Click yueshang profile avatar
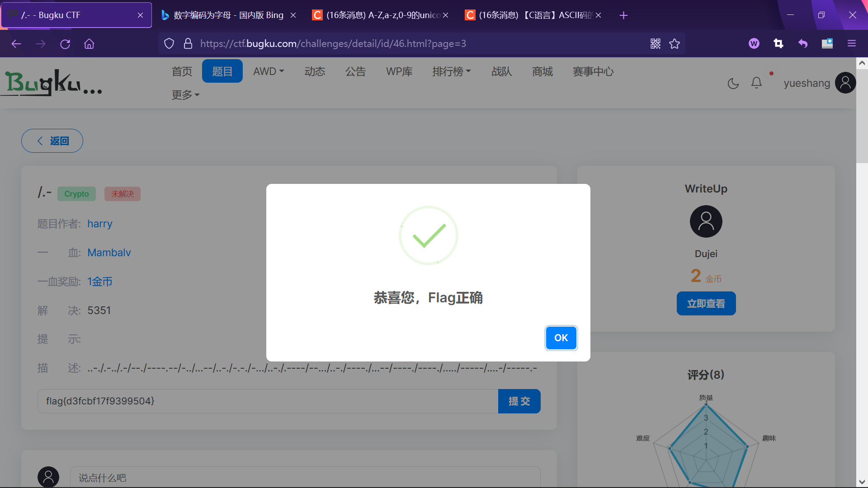This screenshot has width=868, height=488. click(845, 83)
